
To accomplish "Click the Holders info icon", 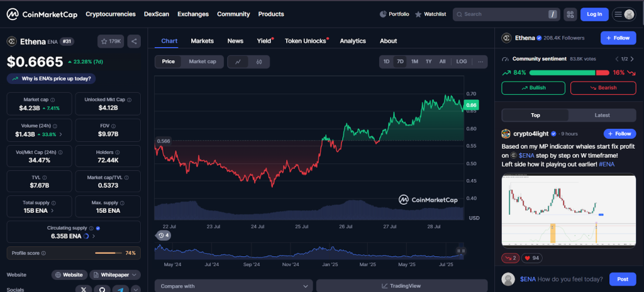I will pyautogui.click(x=118, y=152).
